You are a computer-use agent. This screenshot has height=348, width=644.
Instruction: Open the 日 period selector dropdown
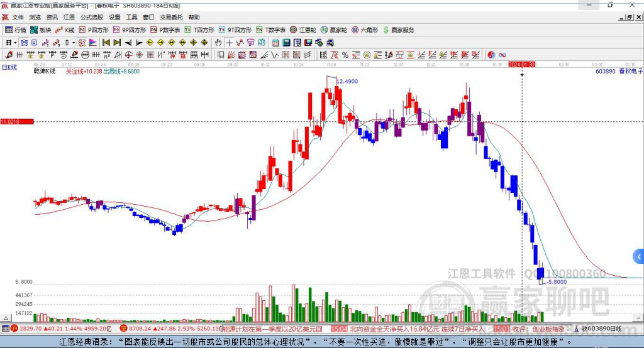coord(11,42)
